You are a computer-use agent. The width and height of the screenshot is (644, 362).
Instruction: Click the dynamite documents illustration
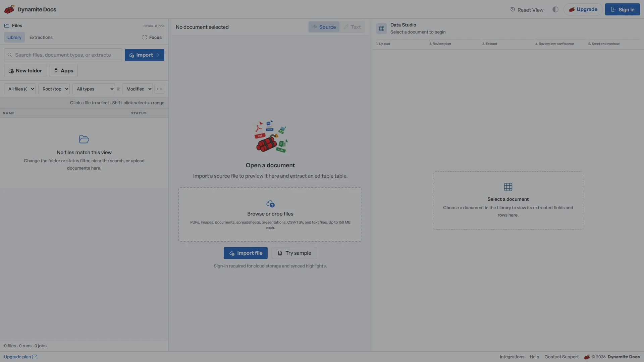(271, 136)
